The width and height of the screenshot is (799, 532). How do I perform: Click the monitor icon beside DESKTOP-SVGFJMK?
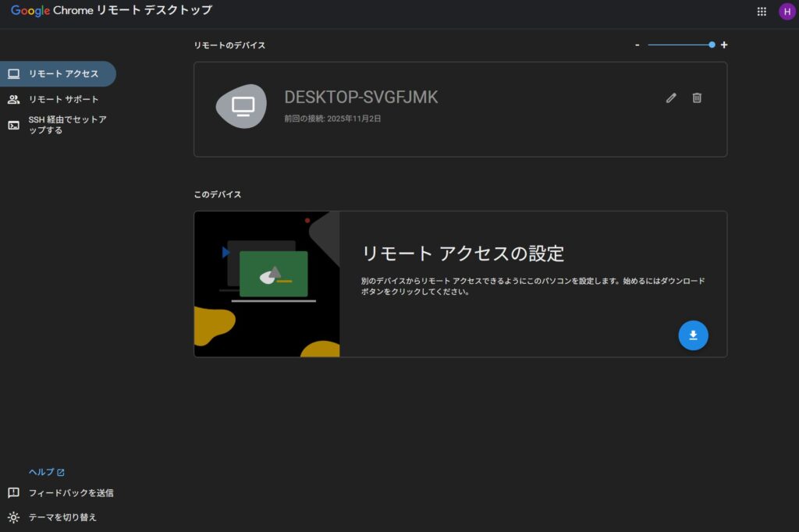(x=244, y=105)
